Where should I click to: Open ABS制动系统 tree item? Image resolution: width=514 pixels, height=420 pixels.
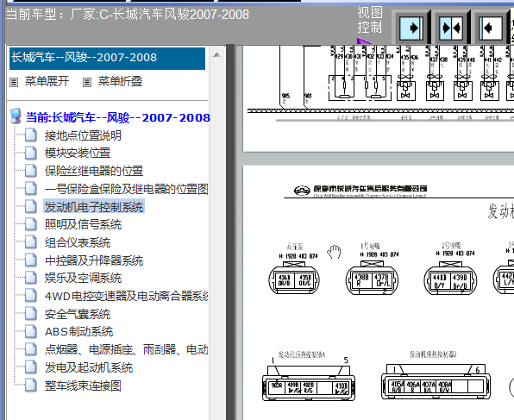(78, 332)
